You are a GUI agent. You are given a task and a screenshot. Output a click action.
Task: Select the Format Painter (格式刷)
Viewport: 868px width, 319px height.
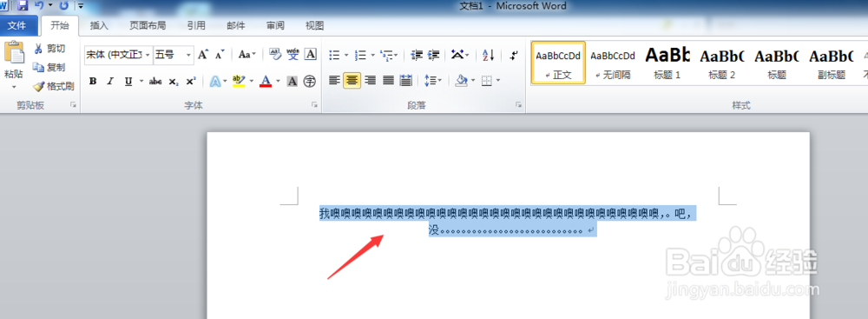54,86
